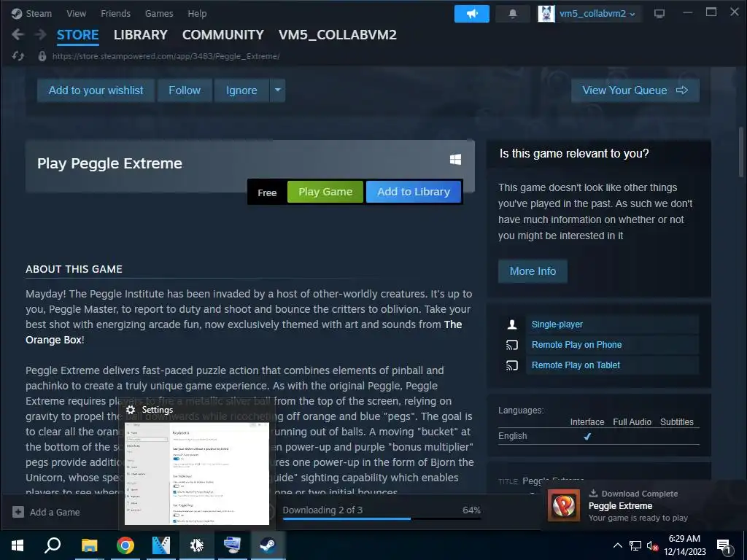Click the ABOUT THIS GAME heading
The height and width of the screenshot is (560, 747).
tap(74, 269)
